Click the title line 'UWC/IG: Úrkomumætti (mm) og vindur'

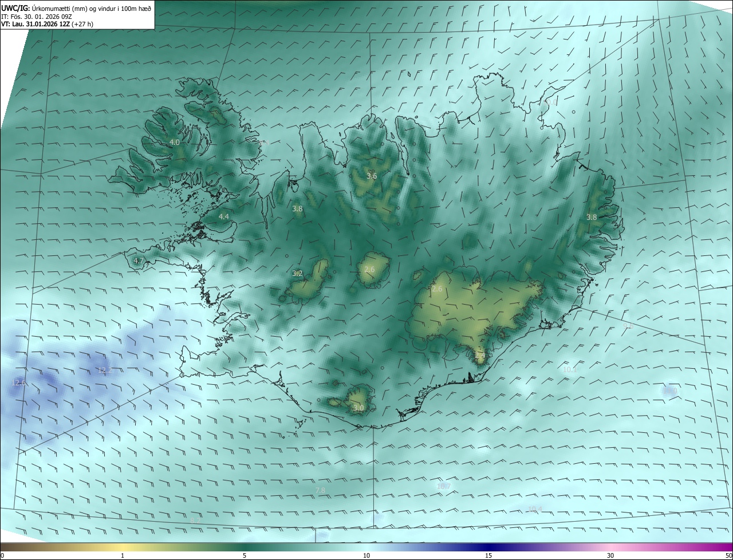(76, 9)
